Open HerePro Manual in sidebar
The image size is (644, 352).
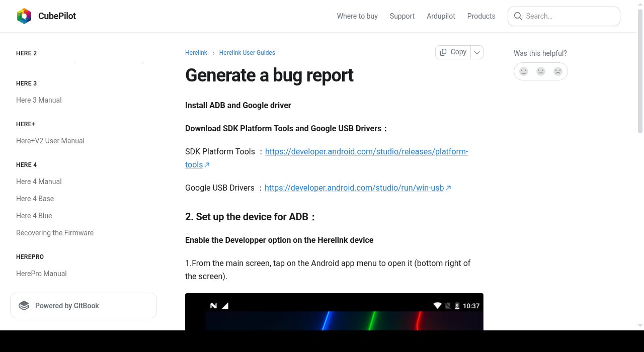tap(41, 274)
